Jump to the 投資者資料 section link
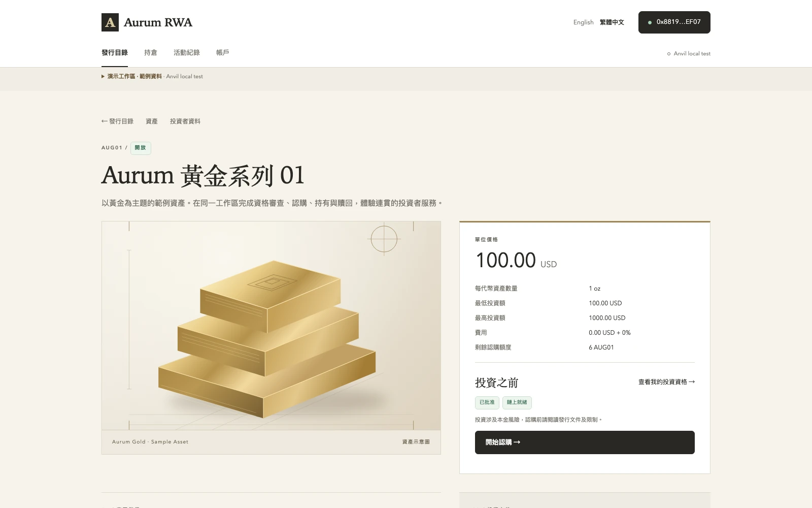Screen dimensions: 812x508 [x=185, y=121]
